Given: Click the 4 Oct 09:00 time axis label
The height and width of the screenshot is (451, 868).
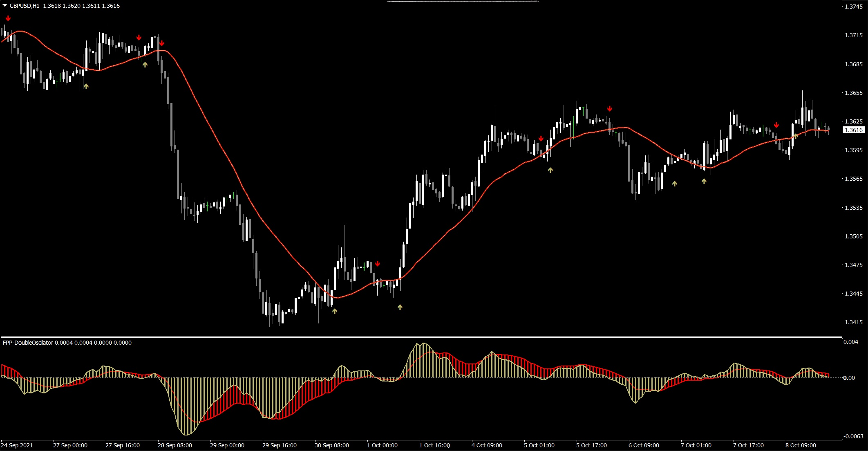Looking at the screenshot, I should pyautogui.click(x=487, y=445).
